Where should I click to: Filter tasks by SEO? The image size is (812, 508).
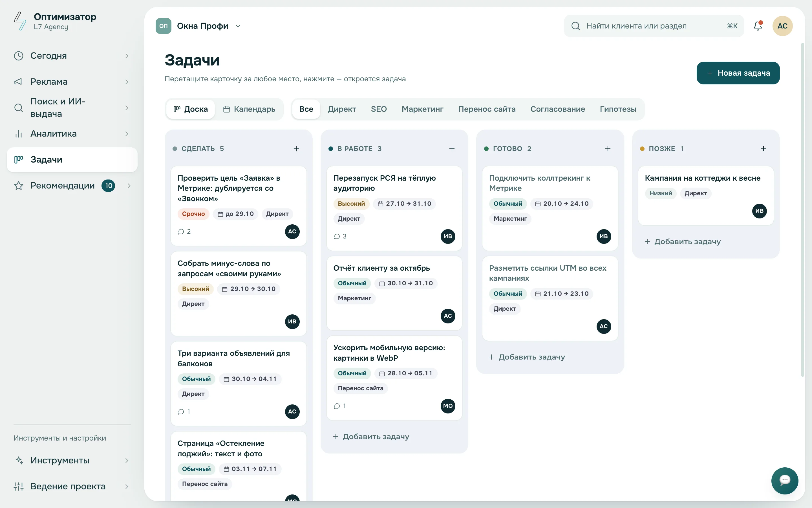[379, 109]
